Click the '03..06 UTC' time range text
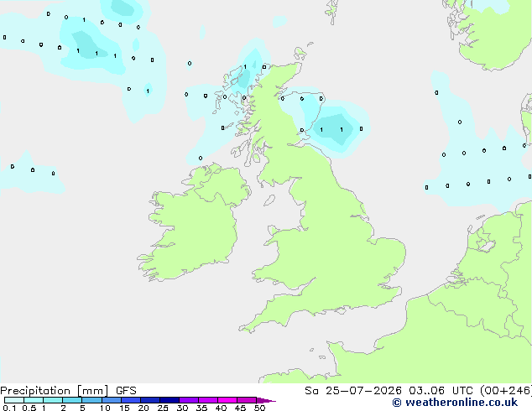This screenshot has height=411, width=532. pyautogui.click(x=441, y=391)
